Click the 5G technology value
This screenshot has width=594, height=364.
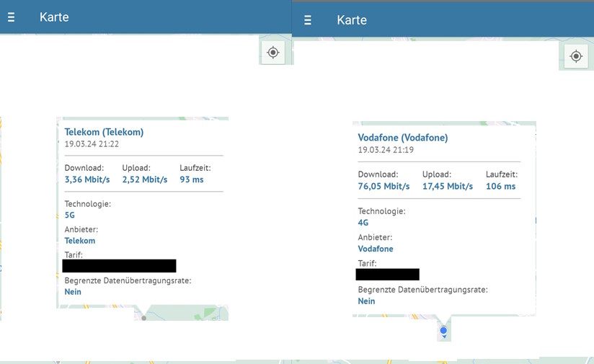70,215
